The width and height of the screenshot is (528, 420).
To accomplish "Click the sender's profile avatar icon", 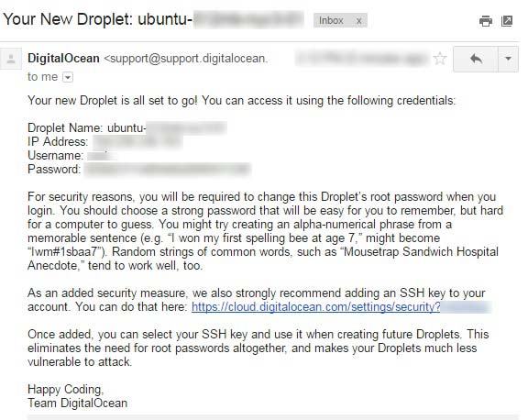I will (11, 59).
